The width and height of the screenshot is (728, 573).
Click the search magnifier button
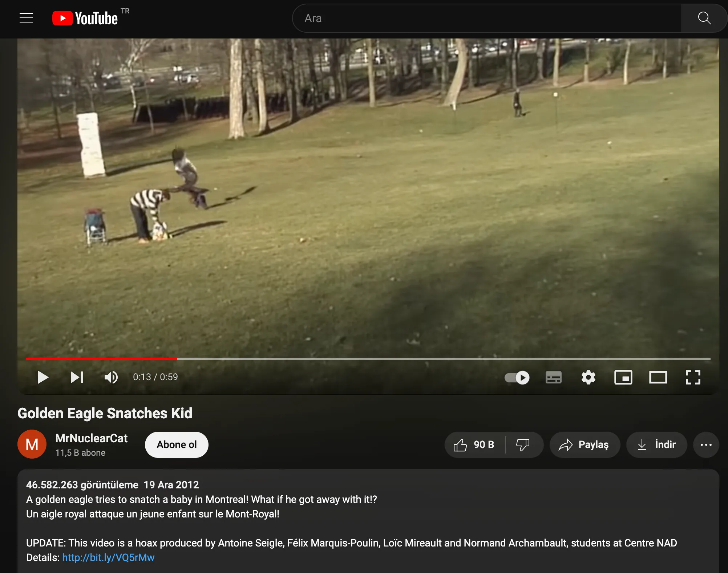point(704,18)
